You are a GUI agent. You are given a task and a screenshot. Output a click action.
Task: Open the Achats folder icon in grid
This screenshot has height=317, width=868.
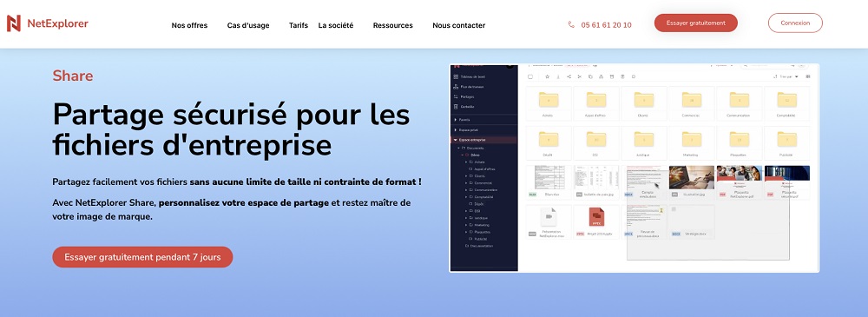pos(548,100)
